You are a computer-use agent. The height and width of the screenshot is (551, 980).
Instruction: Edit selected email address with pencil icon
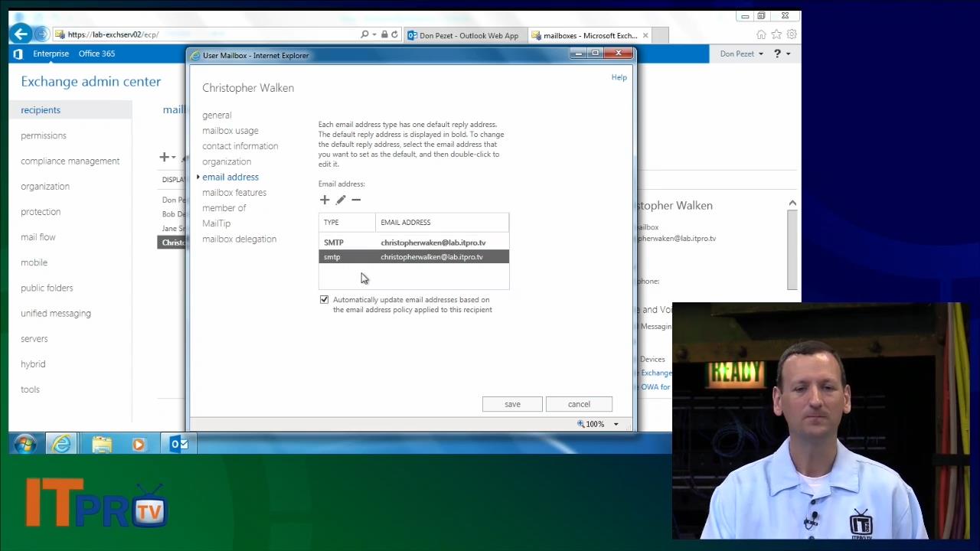point(341,200)
